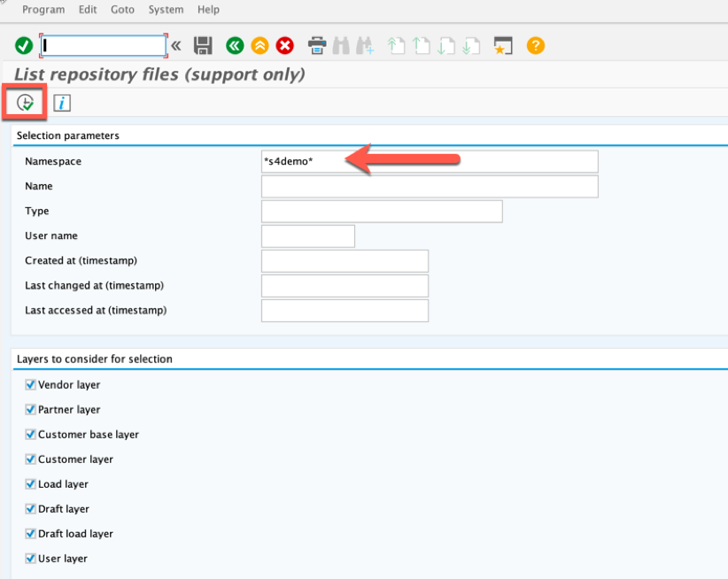
Task: Open Help via orange question mark
Action: tap(535, 46)
